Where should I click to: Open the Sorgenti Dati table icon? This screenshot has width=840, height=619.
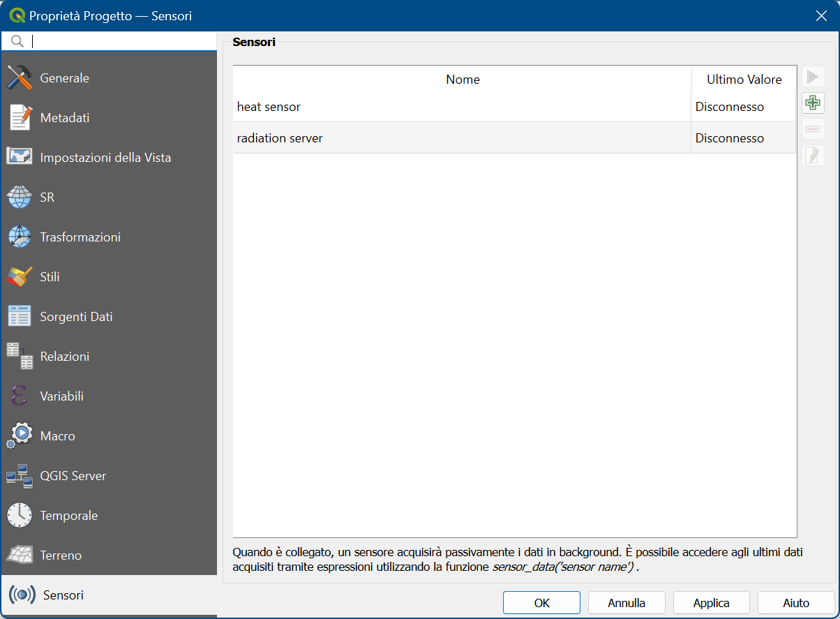coord(20,317)
